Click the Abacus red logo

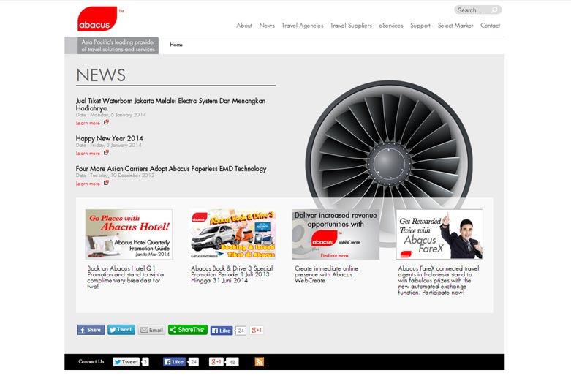97,18
